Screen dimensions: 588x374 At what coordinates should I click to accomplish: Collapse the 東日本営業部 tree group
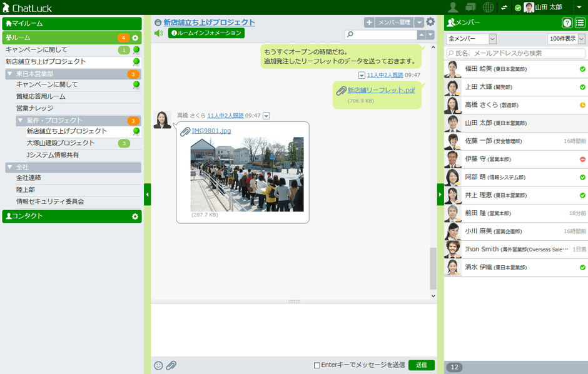coord(10,74)
